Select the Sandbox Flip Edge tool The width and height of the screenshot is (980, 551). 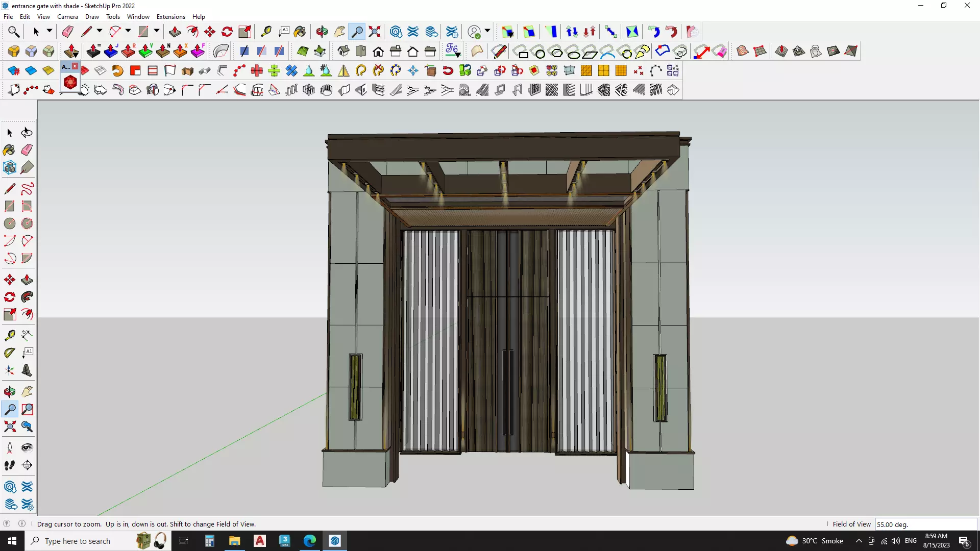[851, 51]
